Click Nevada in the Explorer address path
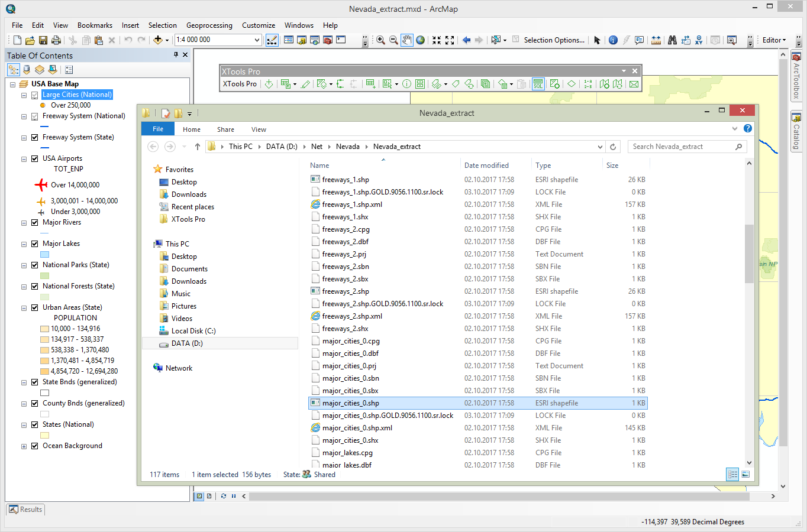This screenshot has width=807, height=532. (348, 147)
